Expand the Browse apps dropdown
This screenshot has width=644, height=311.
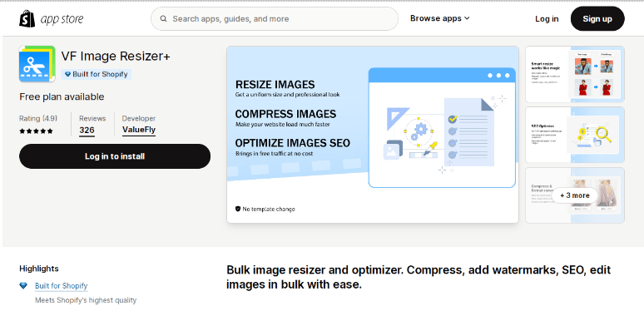(x=440, y=18)
